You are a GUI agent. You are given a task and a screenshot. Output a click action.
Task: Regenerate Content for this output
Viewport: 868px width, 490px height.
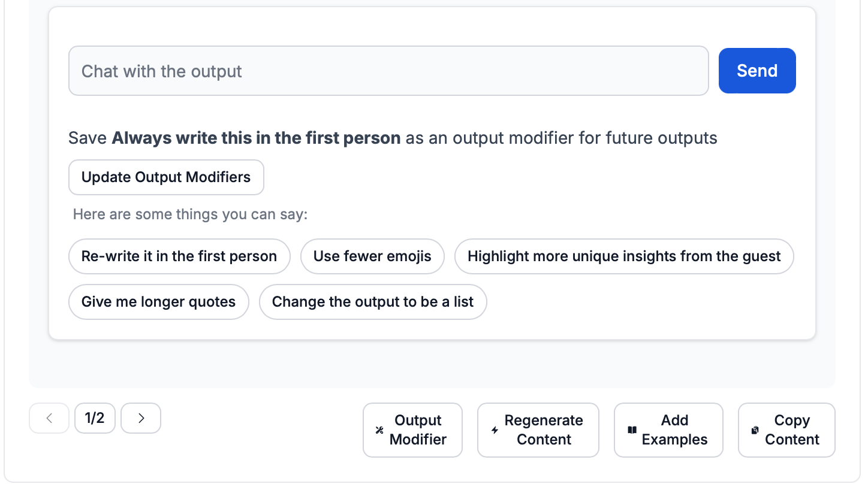[x=544, y=430]
